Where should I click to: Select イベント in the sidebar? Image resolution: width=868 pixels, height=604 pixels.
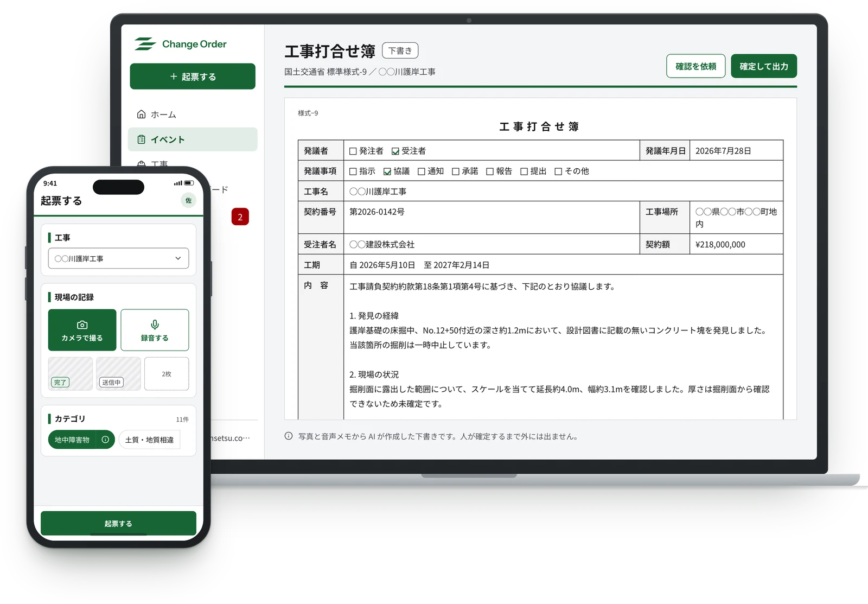[193, 139]
